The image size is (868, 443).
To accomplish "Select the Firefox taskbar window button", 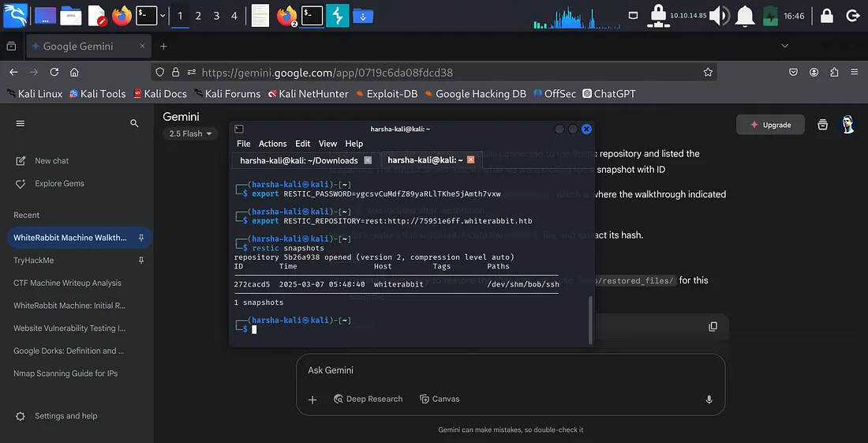I will pos(286,16).
